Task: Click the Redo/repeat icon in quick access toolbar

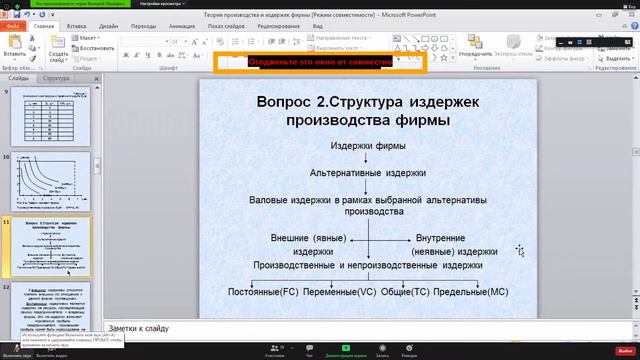Action: 42,15
